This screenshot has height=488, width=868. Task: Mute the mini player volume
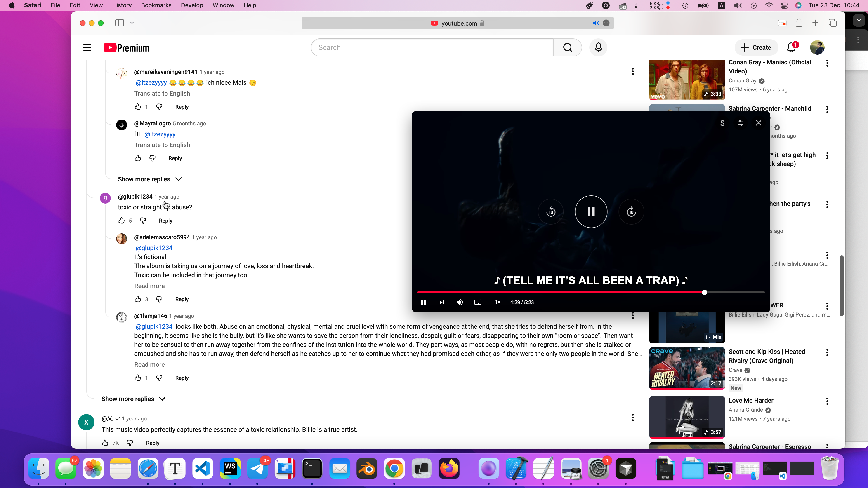click(x=460, y=302)
